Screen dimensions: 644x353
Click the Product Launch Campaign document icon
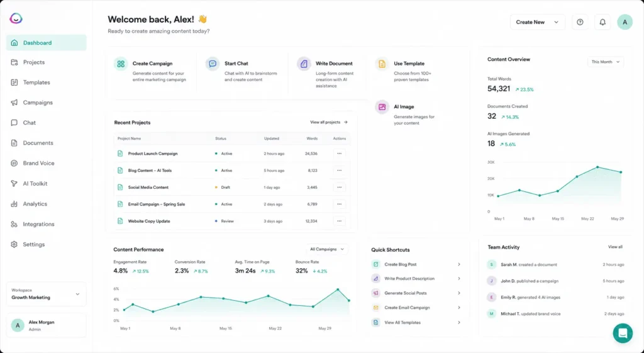(x=120, y=154)
